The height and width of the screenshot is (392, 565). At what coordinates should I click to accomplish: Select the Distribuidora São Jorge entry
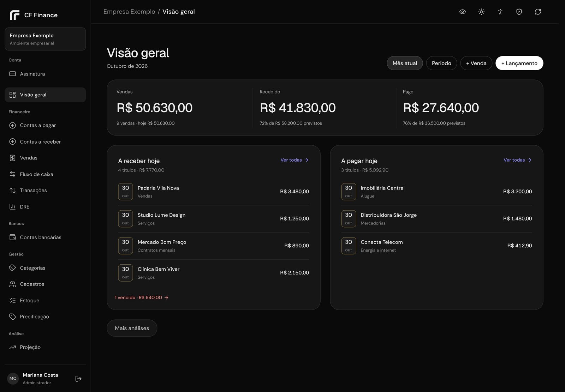(436, 219)
